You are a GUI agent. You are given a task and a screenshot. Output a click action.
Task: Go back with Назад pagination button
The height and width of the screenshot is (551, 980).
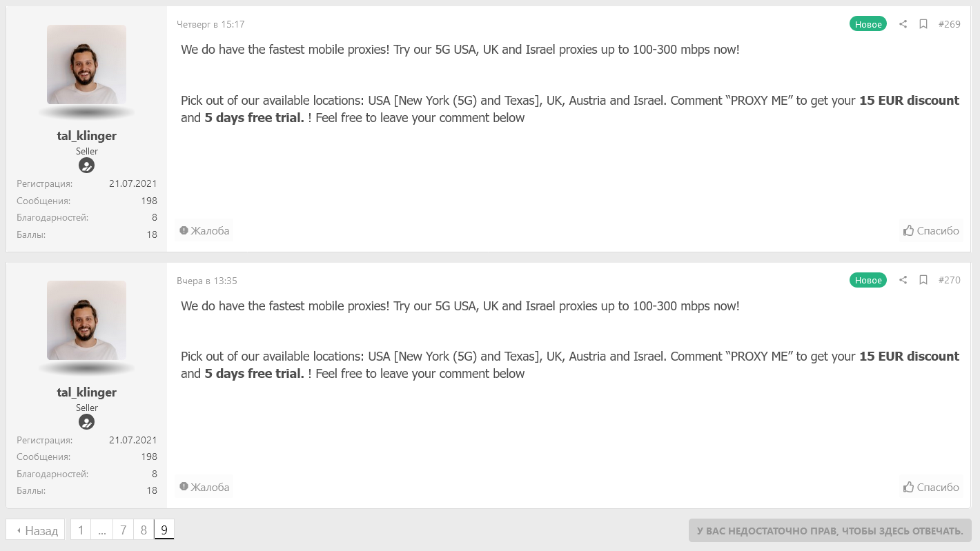[36, 530]
